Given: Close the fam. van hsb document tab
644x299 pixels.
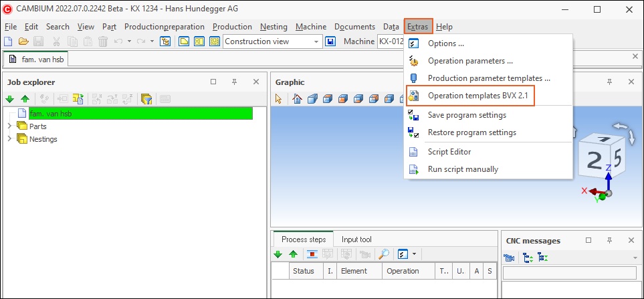Looking at the screenshot, I should coord(635,56).
